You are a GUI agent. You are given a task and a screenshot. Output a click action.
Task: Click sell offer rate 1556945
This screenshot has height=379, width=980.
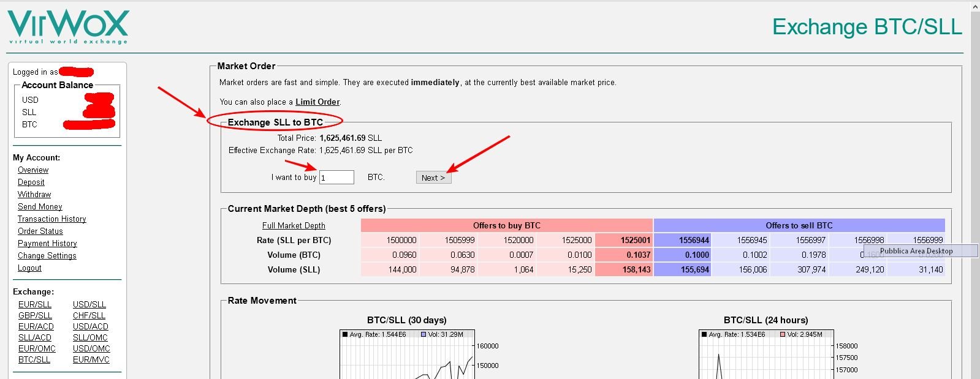740,240
